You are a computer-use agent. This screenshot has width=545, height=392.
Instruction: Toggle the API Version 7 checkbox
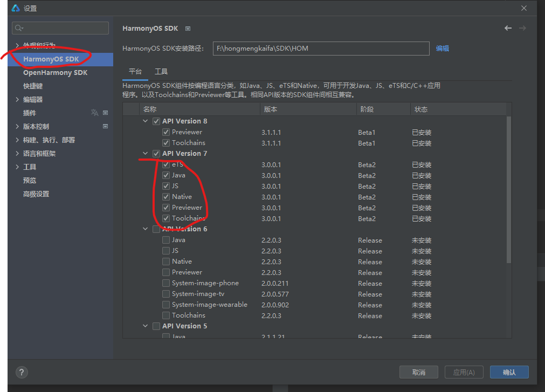click(x=156, y=154)
